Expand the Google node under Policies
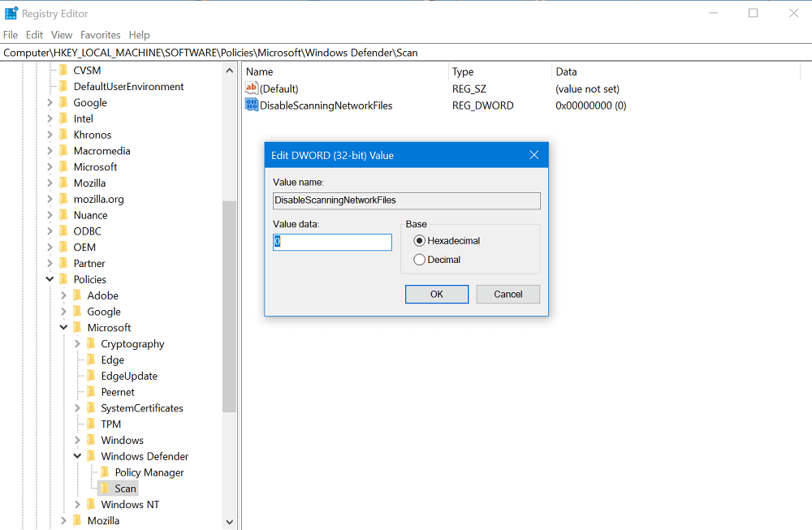The width and height of the screenshot is (812, 530). [63, 311]
